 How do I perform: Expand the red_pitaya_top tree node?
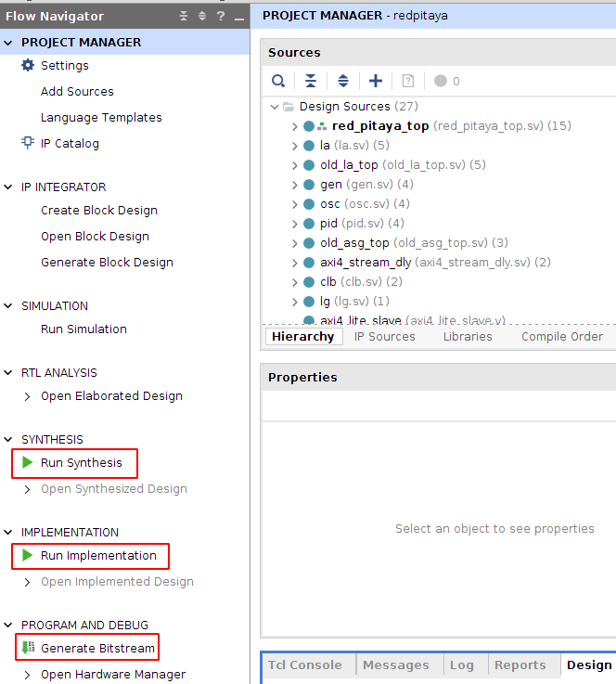point(295,126)
